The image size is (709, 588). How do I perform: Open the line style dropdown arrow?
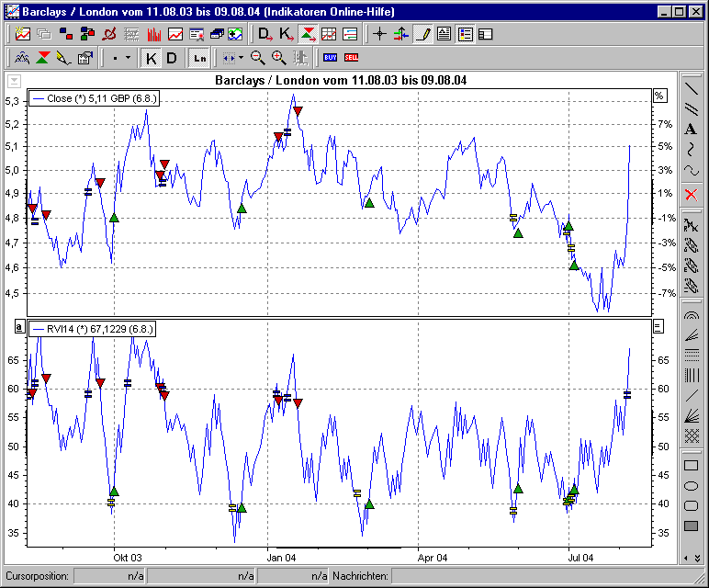(x=128, y=58)
